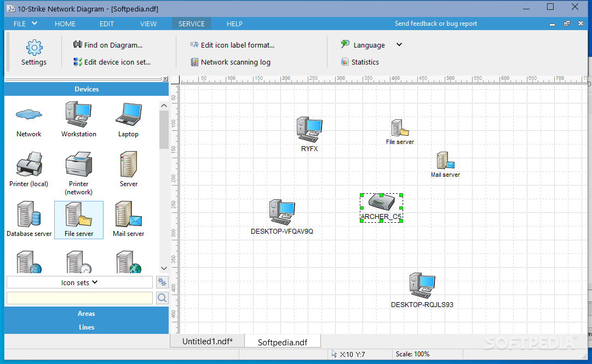Switch to the Untitled1.ndf* document tab
Viewport: 592px width, 364px height.
[207, 342]
